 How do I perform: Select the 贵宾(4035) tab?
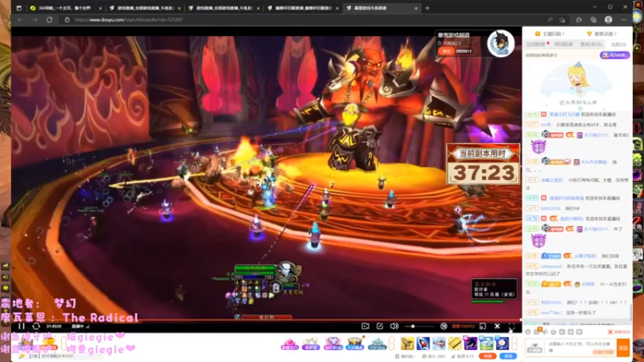pyautogui.click(x=591, y=44)
